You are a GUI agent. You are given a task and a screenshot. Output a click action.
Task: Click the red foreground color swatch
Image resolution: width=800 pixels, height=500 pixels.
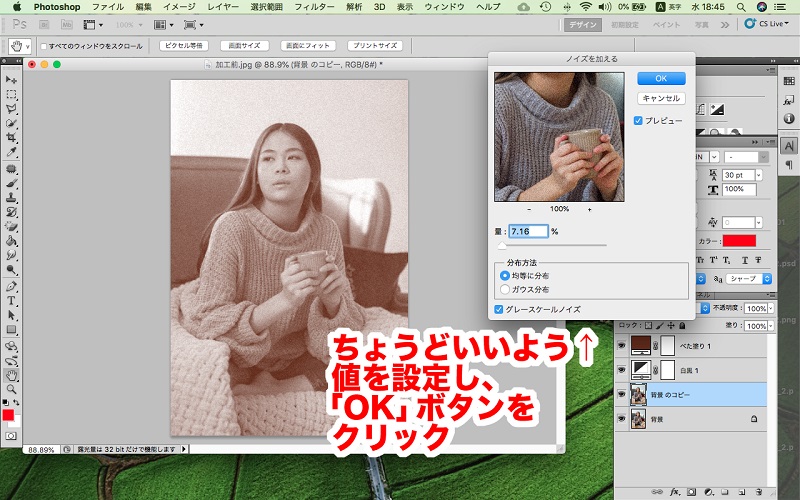pyautogui.click(x=8, y=415)
